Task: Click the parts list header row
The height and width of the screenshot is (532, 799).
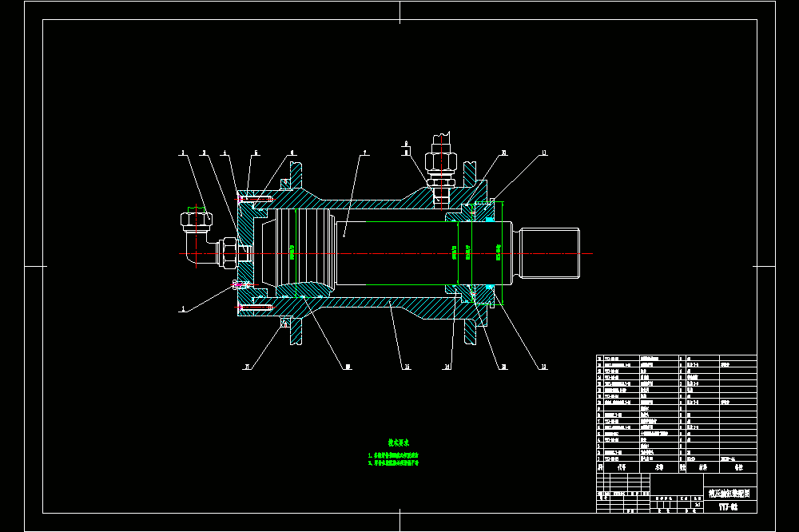Action: [677, 467]
